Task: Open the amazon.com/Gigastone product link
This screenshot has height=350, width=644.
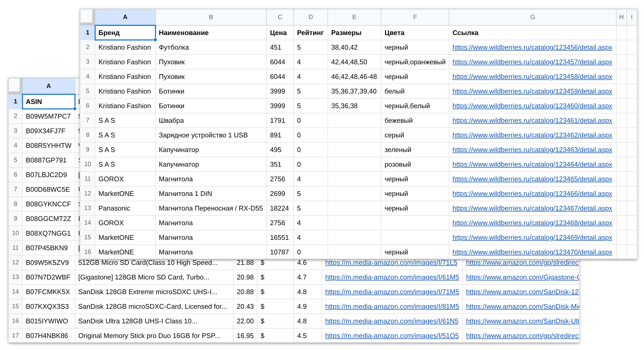Action: 522,277
